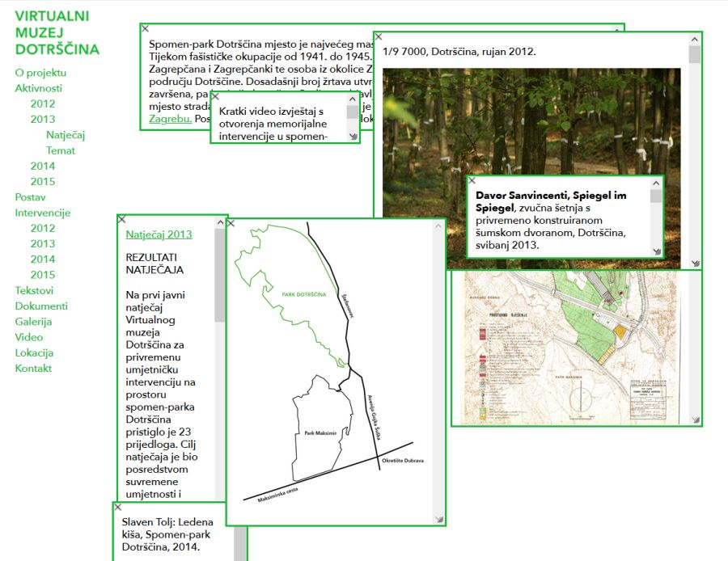Viewport: 728px width, 561px height.
Task: Click scroll-up arrow in Davor Sanvincenti panel
Action: 656,183
